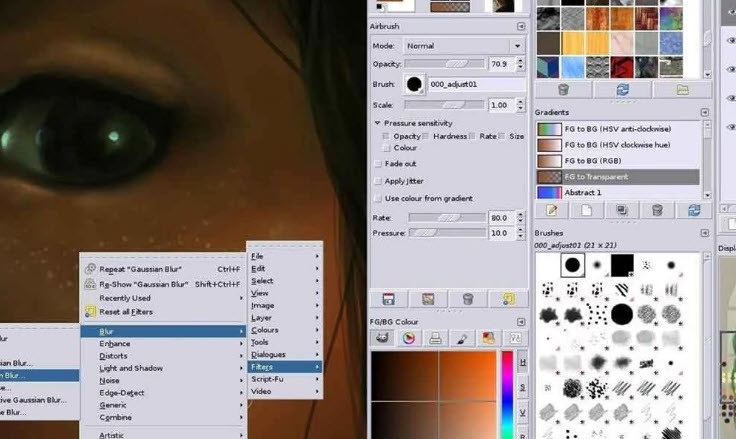Duplicate gradient icon below gradient list

(622, 210)
